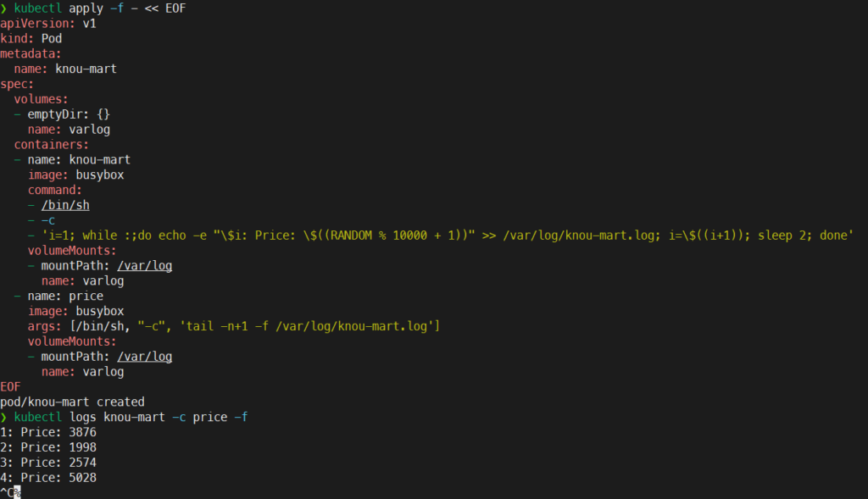Click the 'name: price' container entry
Viewport: 868px width, 499px height.
[65, 296]
